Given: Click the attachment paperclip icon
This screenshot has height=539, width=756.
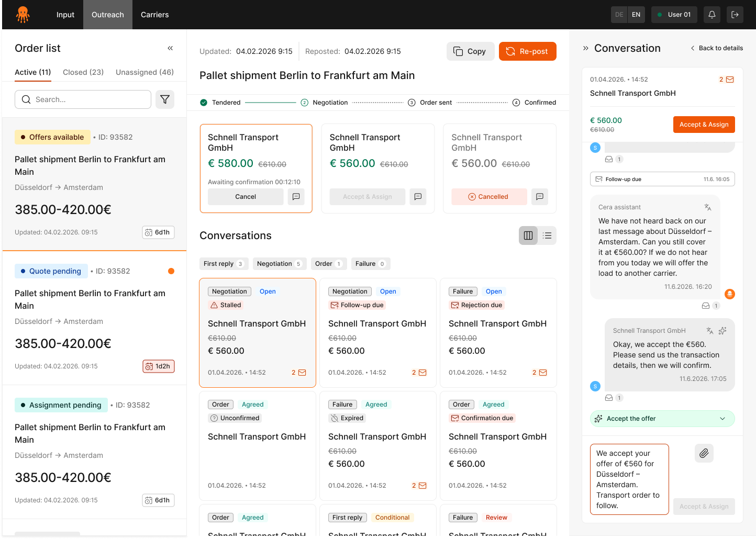Looking at the screenshot, I should coord(704,453).
